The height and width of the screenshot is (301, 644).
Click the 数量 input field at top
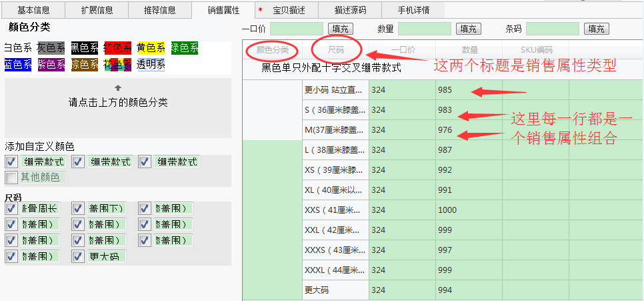(x=424, y=29)
